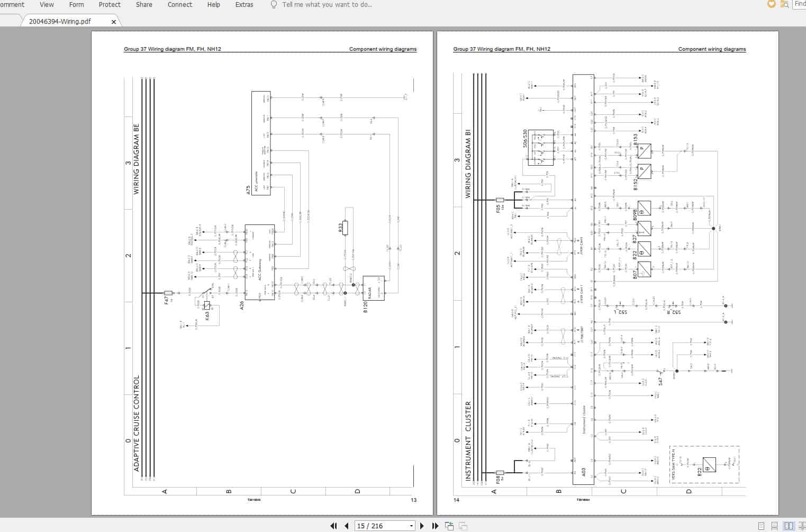
Task: Click the S47 switch label
Action: click(660, 381)
